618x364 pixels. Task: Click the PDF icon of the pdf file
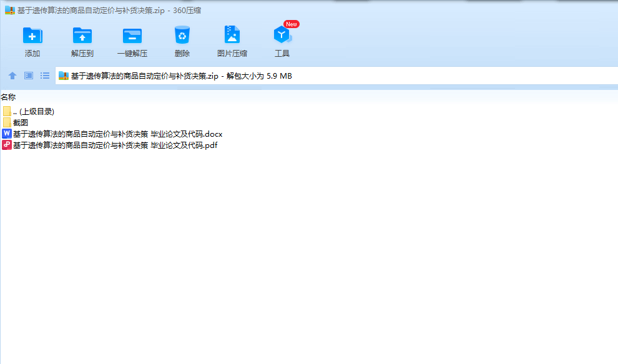[6, 145]
